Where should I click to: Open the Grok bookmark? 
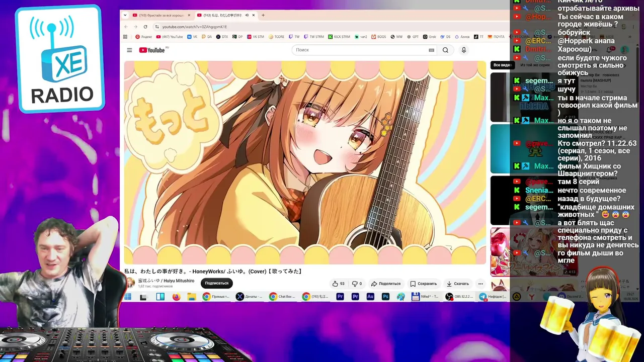(x=430, y=37)
